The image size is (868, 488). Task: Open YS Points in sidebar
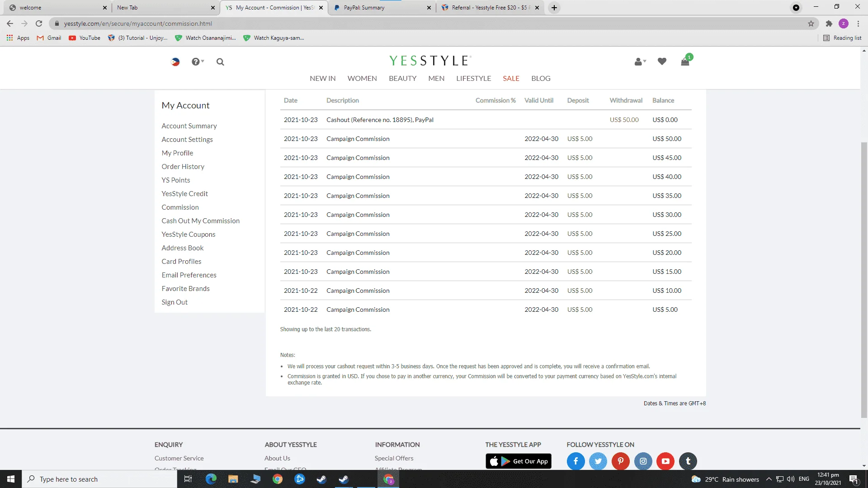pyautogui.click(x=176, y=180)
